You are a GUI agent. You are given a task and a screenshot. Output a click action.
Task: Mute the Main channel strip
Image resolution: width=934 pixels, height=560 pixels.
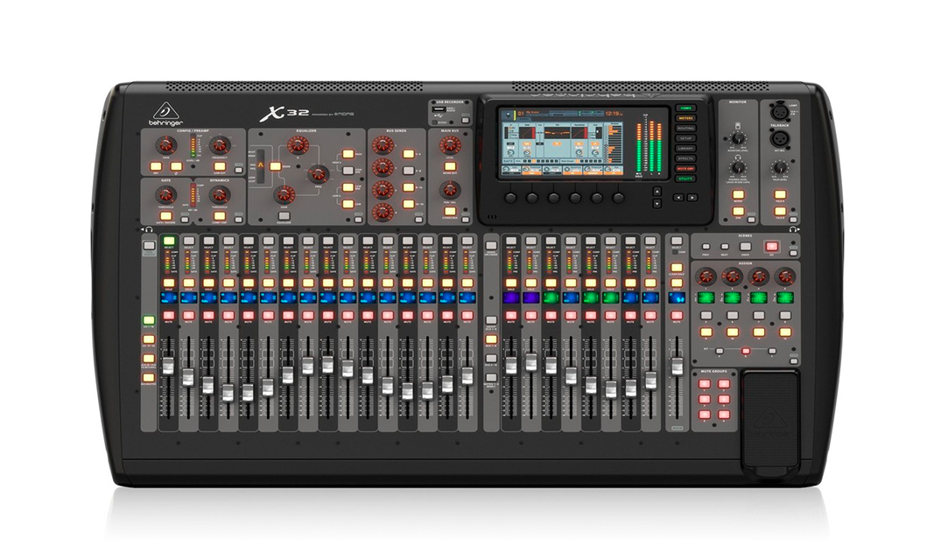click(x=677, y=315)
